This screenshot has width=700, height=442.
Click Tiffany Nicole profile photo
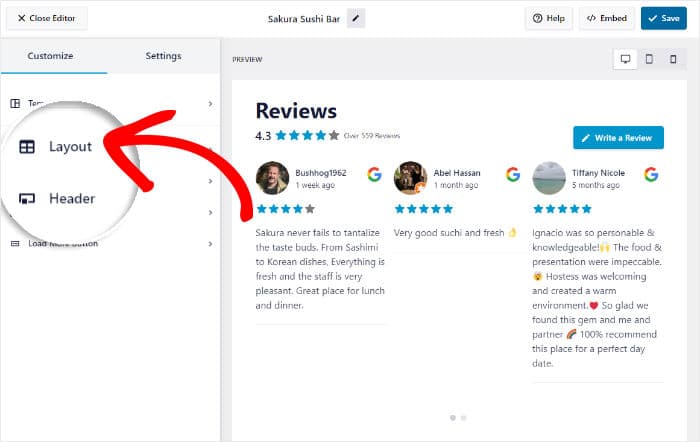pyautogui.click(x=549, y=178)
